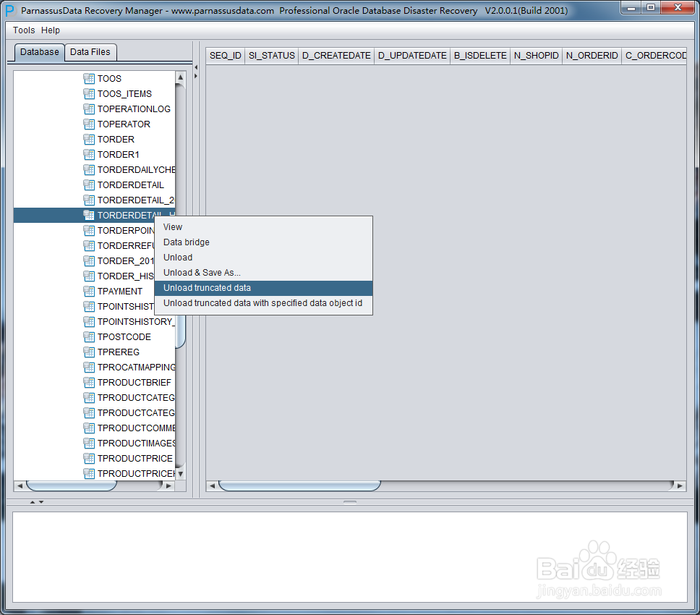The width and height of the screenshot is (700, 615).
Task: Click the D_UPDATEDATE column header
Action: pyautogui.click(x=412, y=56)
